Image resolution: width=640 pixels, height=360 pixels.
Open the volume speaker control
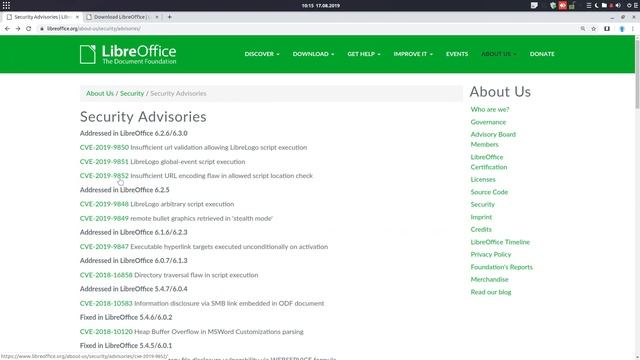point(618,5)
